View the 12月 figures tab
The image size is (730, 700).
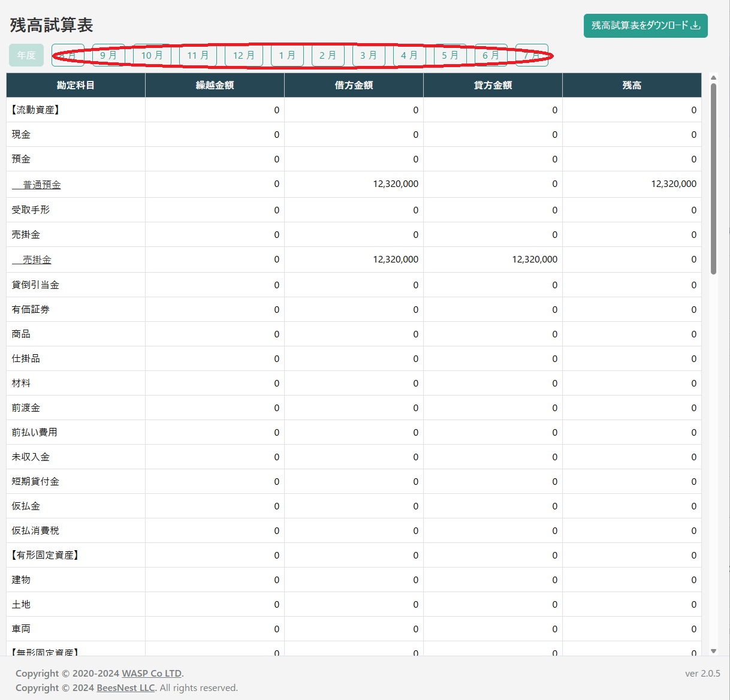pos(243,55)
